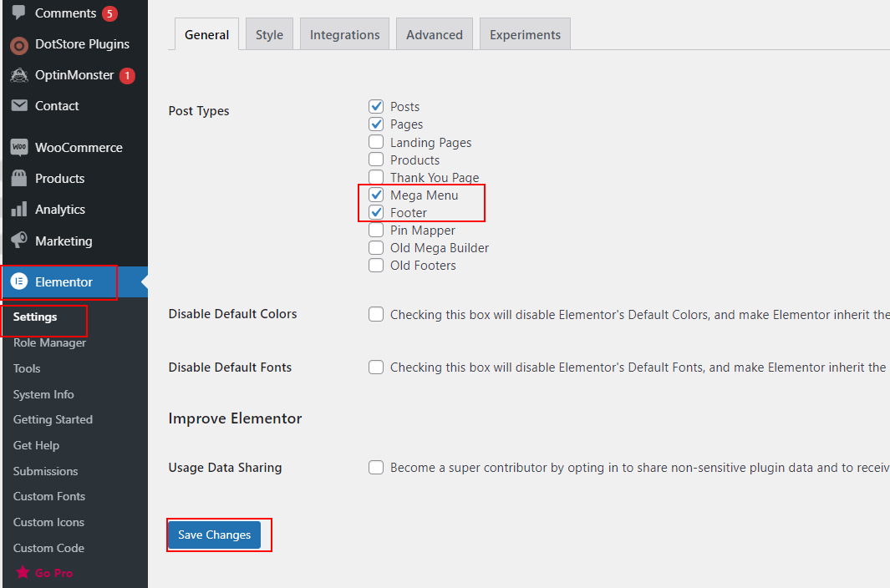This screenshot has height=588, width=890.
Task: Click the Go Pro star icon
Action: [x=23, y=573]
